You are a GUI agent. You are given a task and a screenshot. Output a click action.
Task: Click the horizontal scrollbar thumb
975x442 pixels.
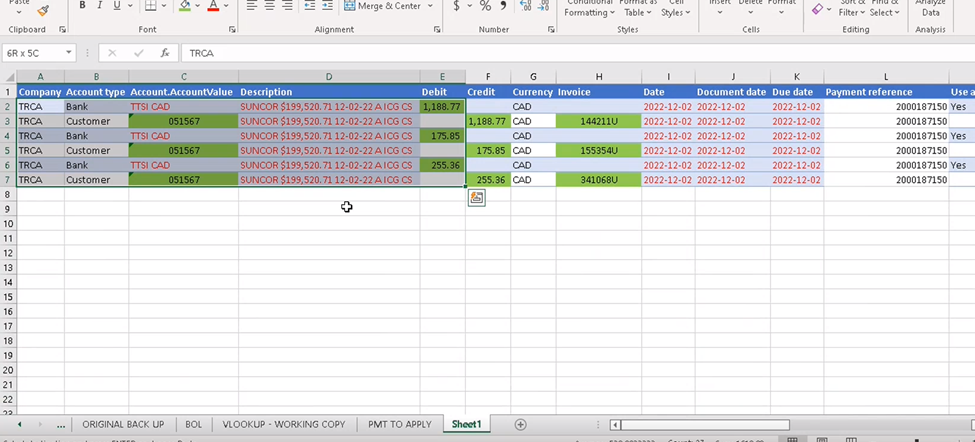point(705,425)
